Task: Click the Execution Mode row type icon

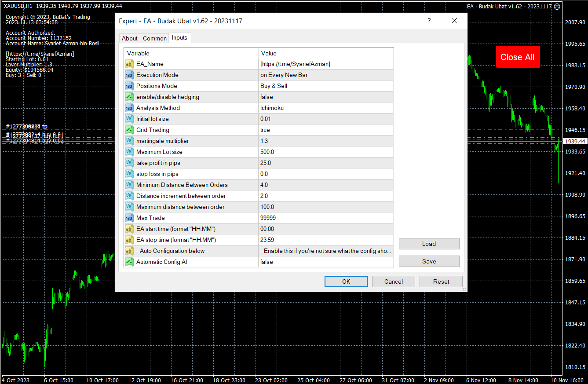Action: coord(129,75)
